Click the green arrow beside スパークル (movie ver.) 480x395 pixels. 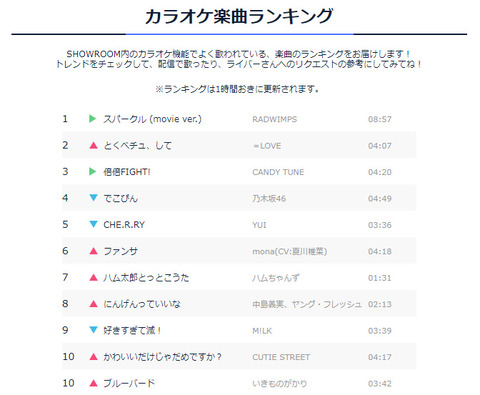pos(93,119)
